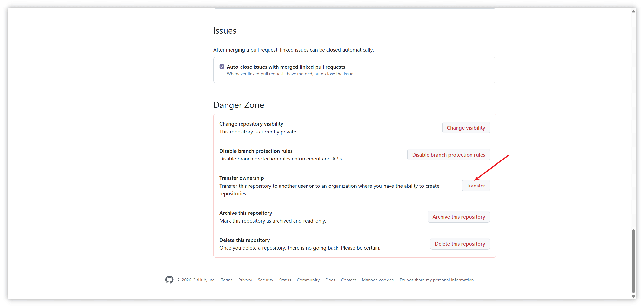Click the Auto-close issues label text

click(286, 67)
